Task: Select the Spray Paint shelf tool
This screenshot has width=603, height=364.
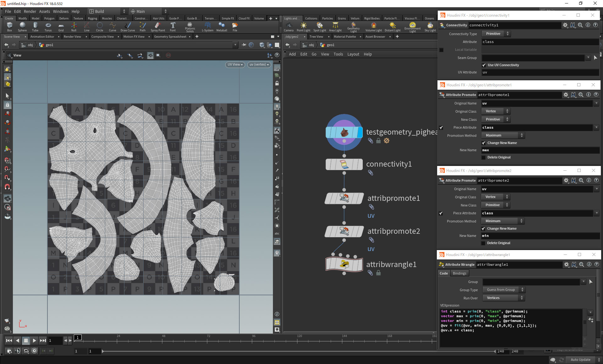Action: tap(158, 27)
